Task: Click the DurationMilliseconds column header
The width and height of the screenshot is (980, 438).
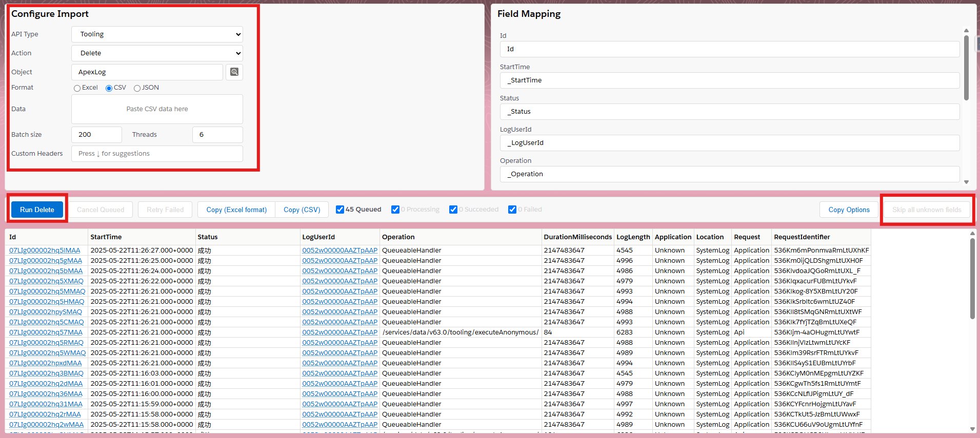Action: click(x=578, y=237)
